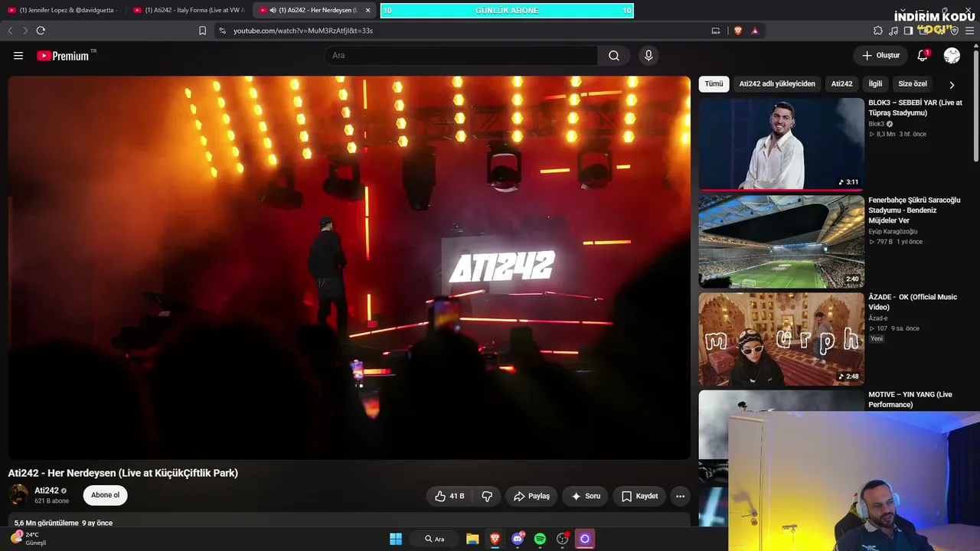Switch to Ati242 Italy Forma browser tab
This screenshot has width=980, height=551.
190,10
